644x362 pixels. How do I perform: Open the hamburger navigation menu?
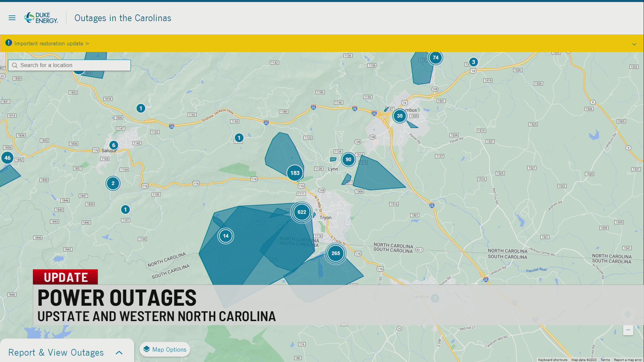(x=12, y=18)
